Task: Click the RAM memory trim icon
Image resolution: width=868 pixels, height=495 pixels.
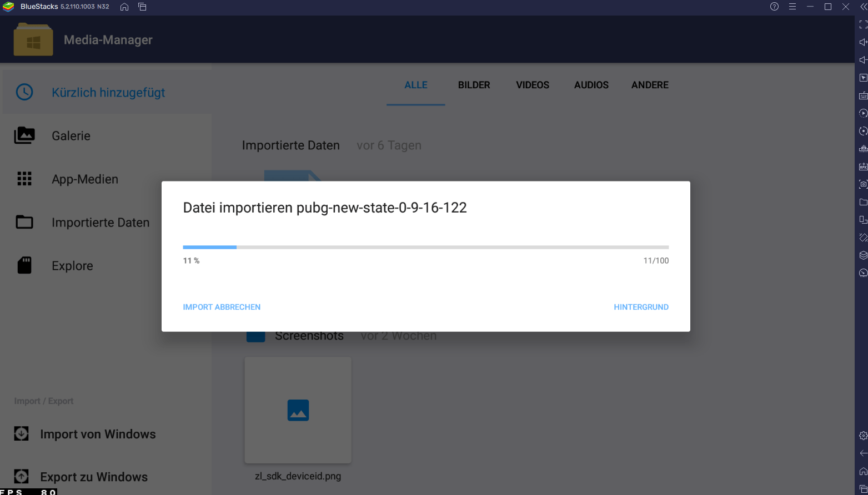Action: point(863,149)
